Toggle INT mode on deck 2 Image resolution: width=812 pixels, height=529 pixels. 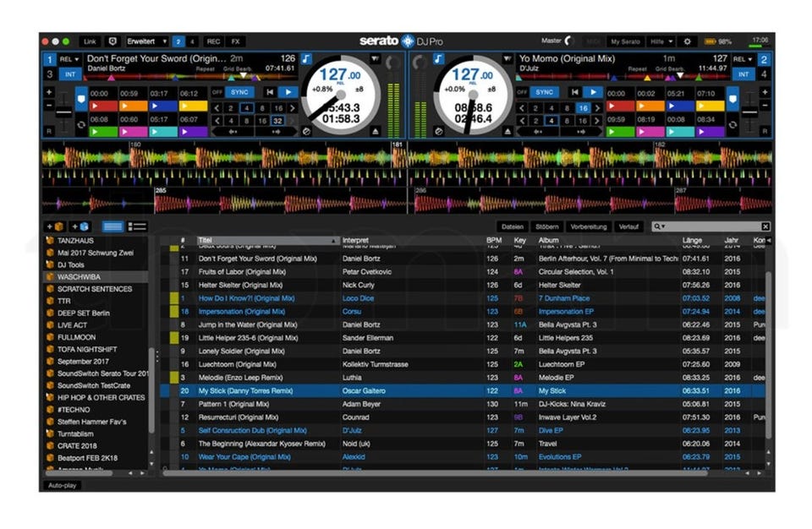743,74
